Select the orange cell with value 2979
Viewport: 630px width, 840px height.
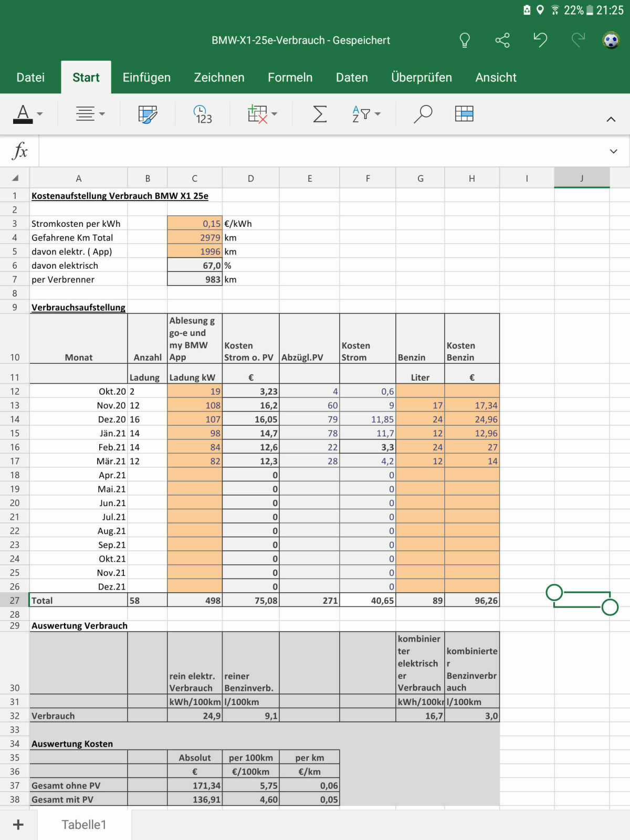pos(195,237)
